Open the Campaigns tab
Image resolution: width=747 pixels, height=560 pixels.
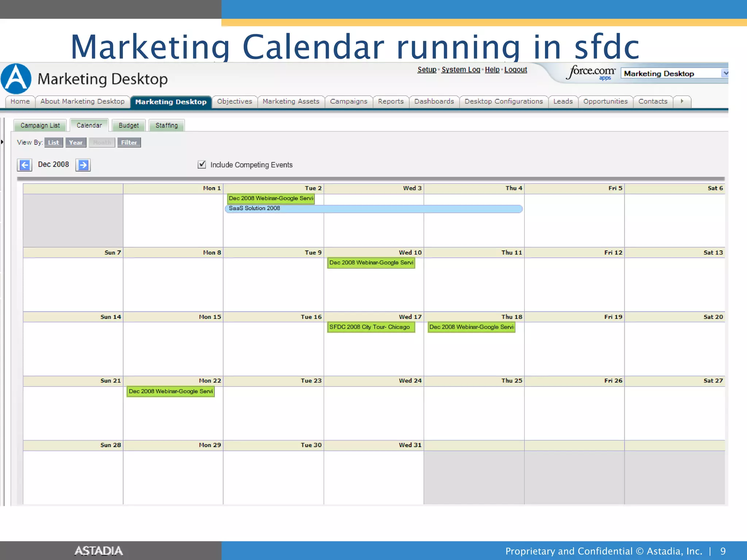click(349, 101)
